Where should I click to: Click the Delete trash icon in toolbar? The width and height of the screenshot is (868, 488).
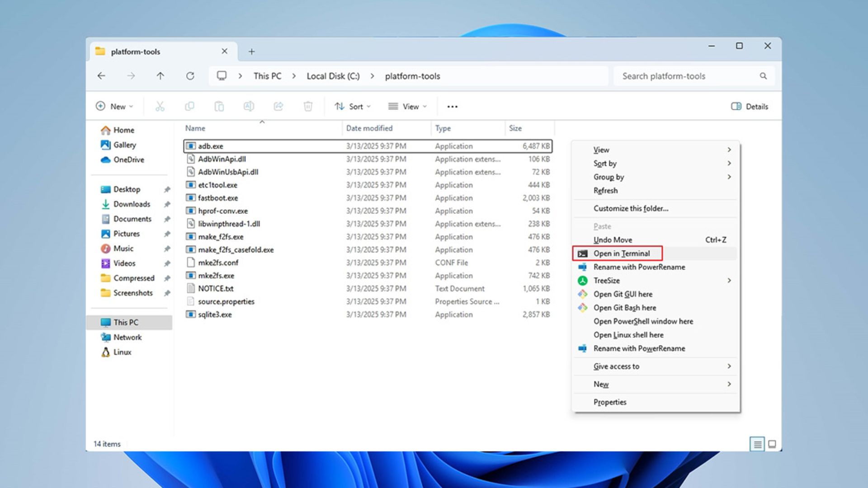click(x=308, y=106)
